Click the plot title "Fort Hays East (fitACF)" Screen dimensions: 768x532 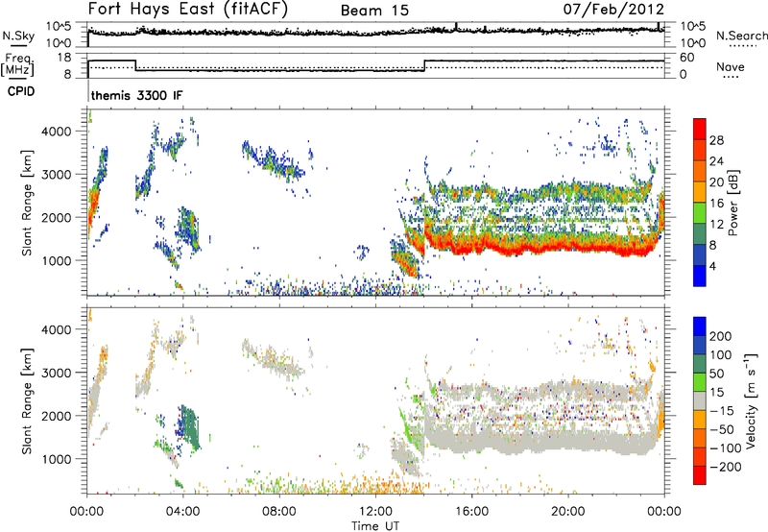(x=188, y=10)
